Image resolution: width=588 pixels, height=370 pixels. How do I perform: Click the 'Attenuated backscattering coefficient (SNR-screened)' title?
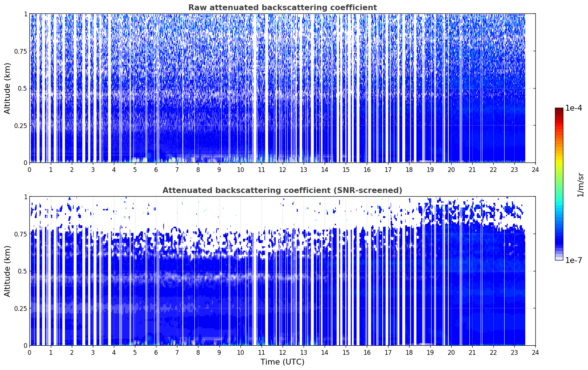click(x=282, y=190)
